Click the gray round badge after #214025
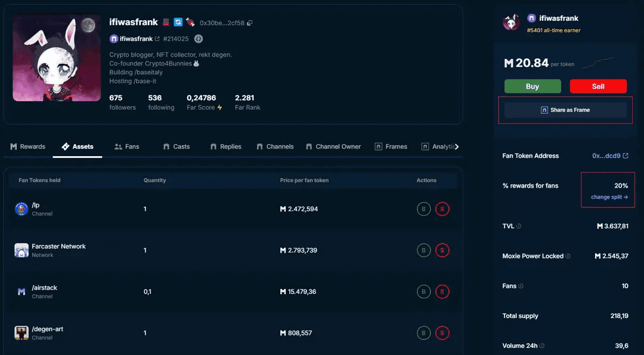644x355 pixels. click(x=199, y=39)
